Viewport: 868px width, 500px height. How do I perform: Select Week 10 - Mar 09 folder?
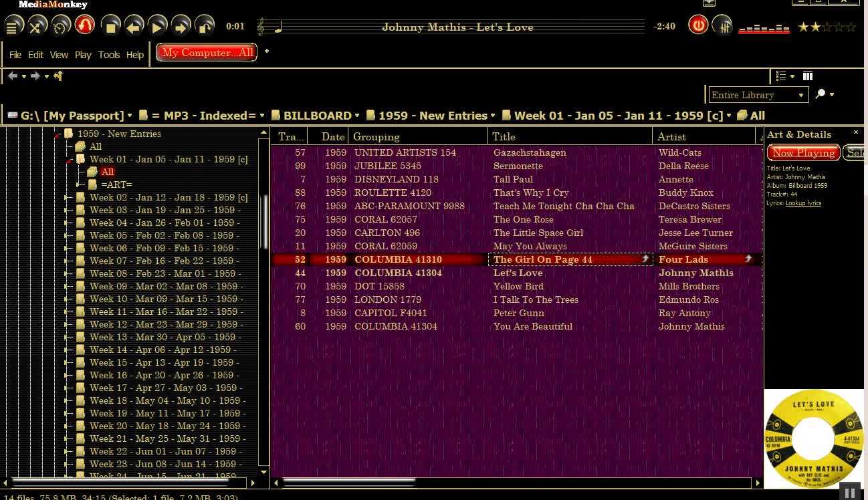(x=166, y=299)
